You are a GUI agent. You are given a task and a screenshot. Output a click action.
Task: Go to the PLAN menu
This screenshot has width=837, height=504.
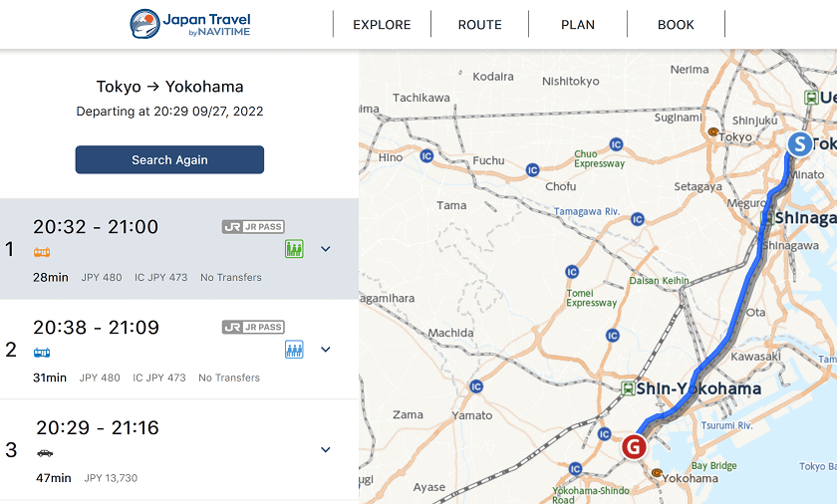[578, 25]
